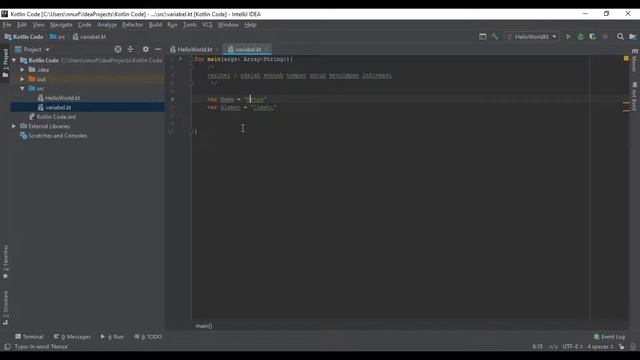
Task: Open the Navigate menu
Action: tap(61, 25)
